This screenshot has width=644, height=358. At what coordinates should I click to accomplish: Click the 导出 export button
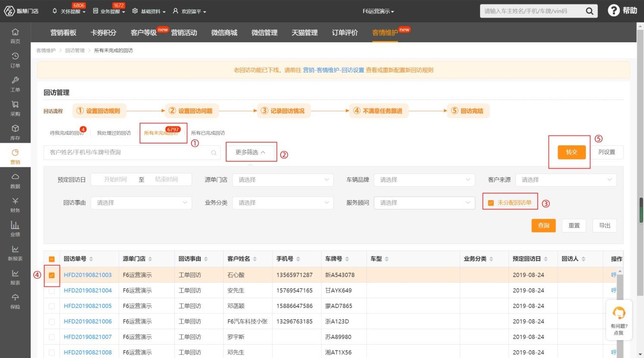click(x=605, y=226)
